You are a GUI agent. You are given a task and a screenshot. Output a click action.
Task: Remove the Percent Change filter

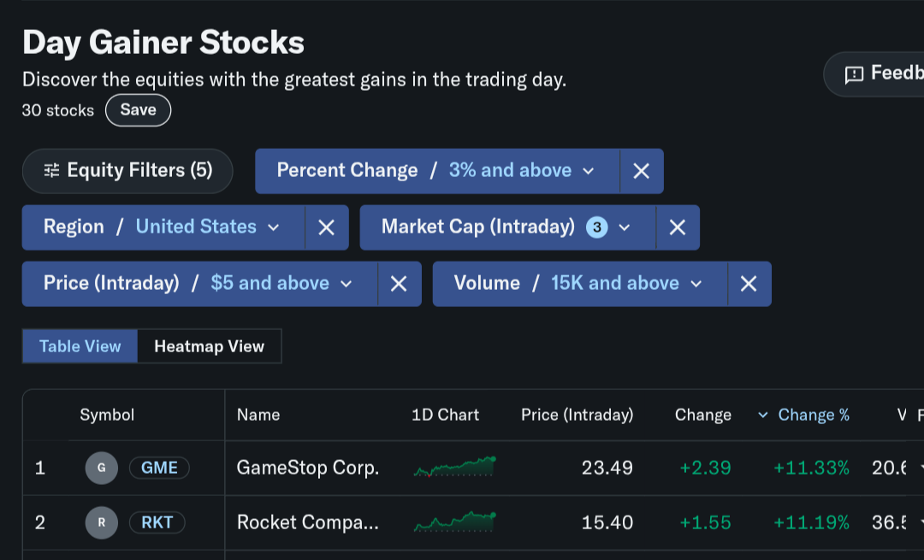[641, 171]
